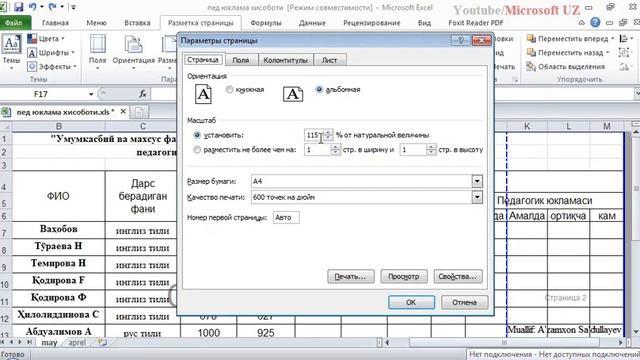
Task: Select книжная portrait orientation radio
Action: pyautogui.click(x=229, y=89)
